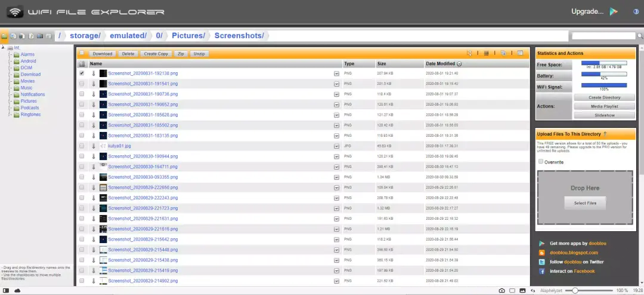Viewport: 644px width, 295px height.
Task: Click the thumbnail view icon in orange header
Action: coord(487,54)
